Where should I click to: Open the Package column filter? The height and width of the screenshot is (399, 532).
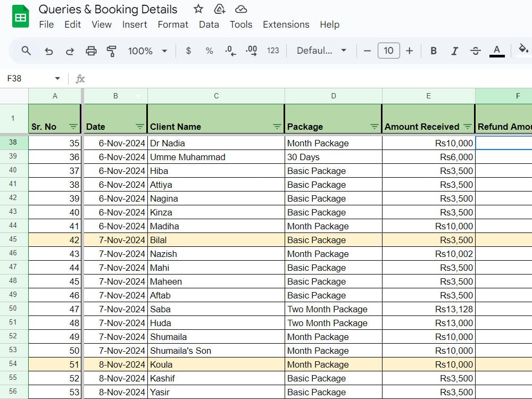pyautogui.click(x=374, y=127)
